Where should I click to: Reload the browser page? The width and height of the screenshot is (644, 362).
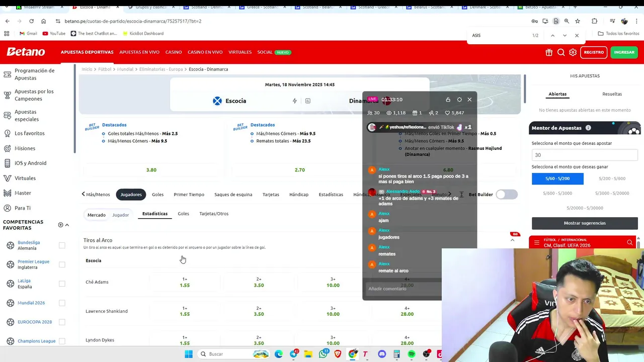click(31, 21)
